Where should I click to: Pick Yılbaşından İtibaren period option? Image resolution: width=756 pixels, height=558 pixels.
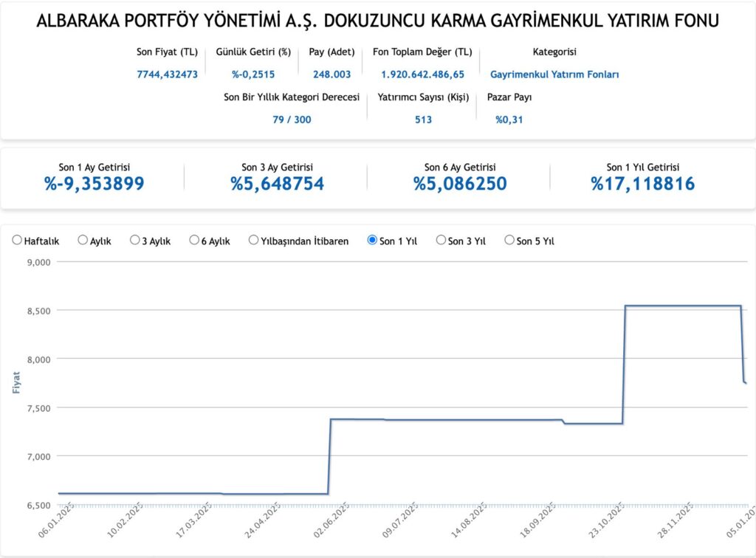253,241
